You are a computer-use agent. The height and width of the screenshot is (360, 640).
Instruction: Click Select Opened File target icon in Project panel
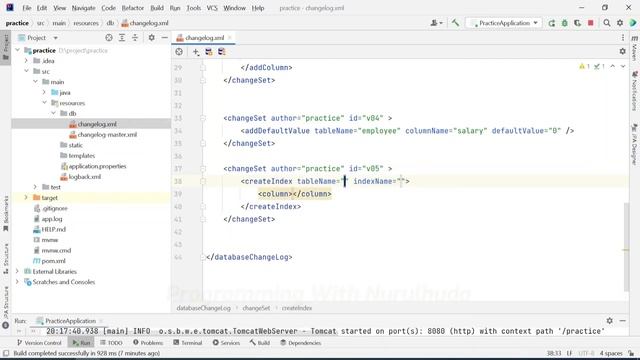(x=109, y=38)
